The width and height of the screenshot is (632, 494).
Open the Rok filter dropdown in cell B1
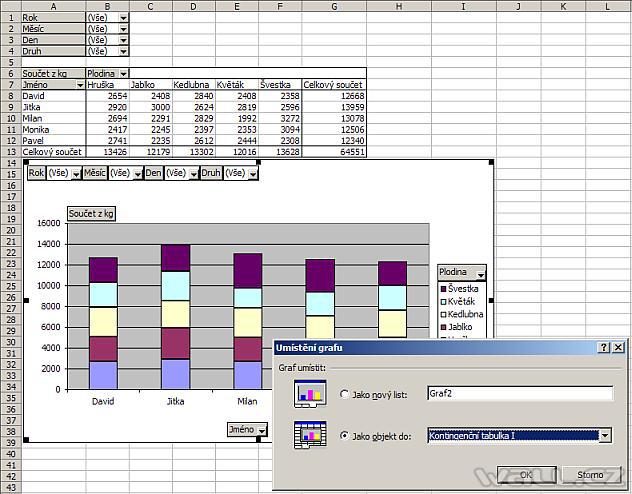pyautogui.click(x=123, y=18)
